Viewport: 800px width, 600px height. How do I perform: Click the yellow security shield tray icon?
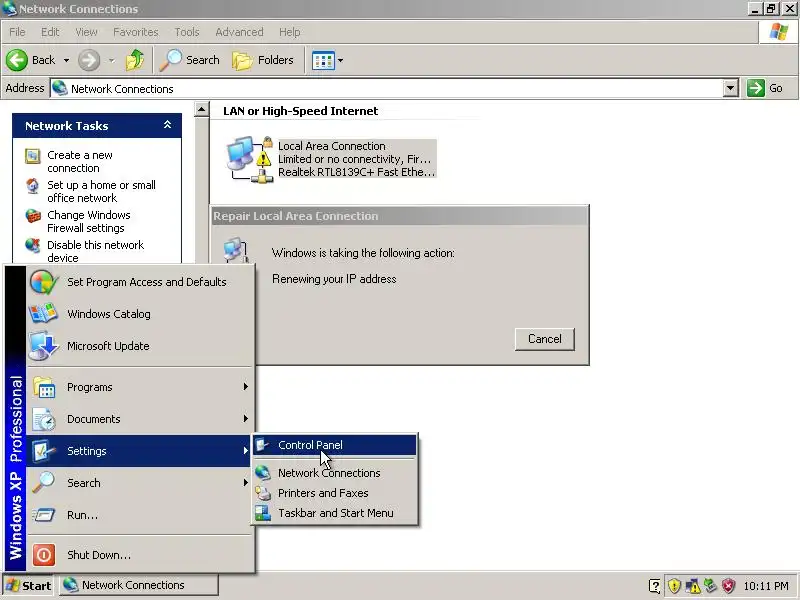coord(674,586)
